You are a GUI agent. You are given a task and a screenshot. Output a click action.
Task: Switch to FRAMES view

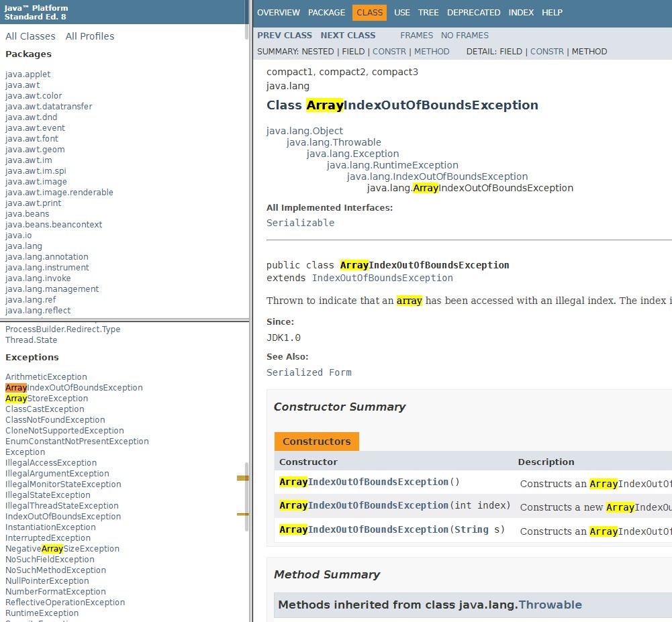[417, 36]
